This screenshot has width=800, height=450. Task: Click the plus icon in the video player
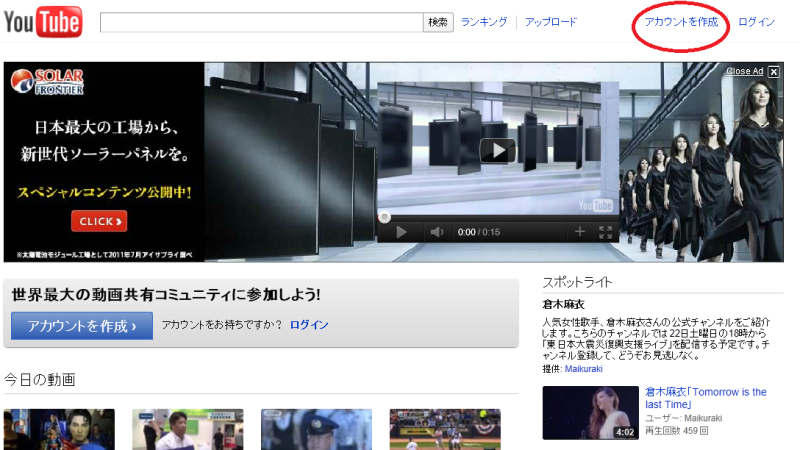(579, 232)
